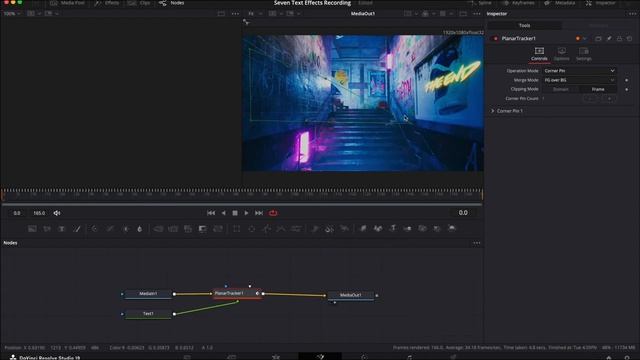Image resolution: width=640 pixels, height=360 pixels.
Task: Add a Background node from toolbar
Action: 32,229
